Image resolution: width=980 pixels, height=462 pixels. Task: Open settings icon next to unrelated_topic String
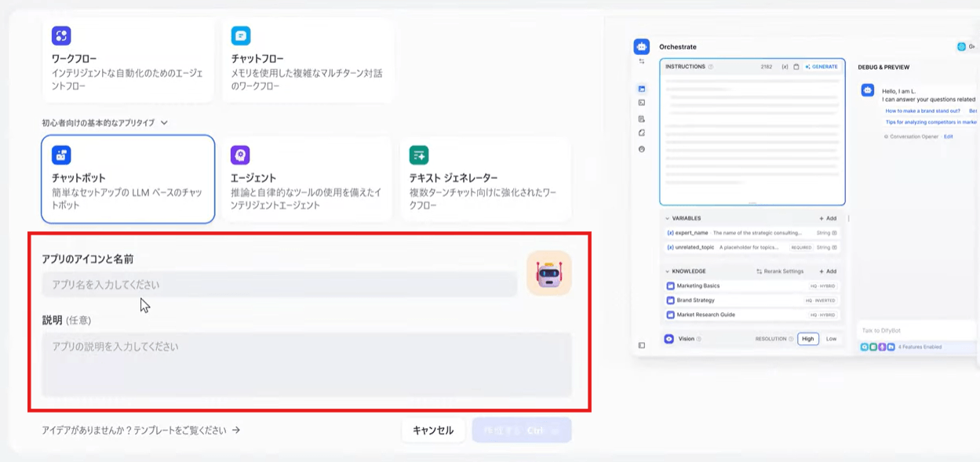pyautogui.click(x=834, y=247)
